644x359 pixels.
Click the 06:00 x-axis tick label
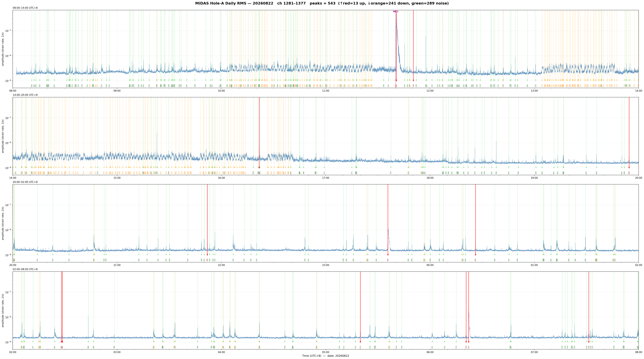[430, 352]
